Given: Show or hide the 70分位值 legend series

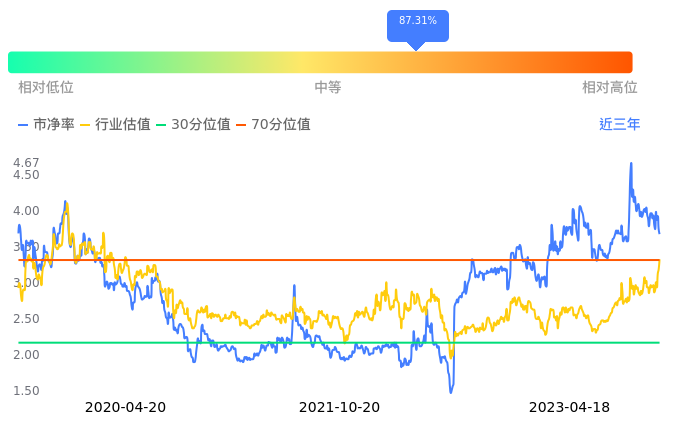Looking at the screenshot, I should point(281,125).
